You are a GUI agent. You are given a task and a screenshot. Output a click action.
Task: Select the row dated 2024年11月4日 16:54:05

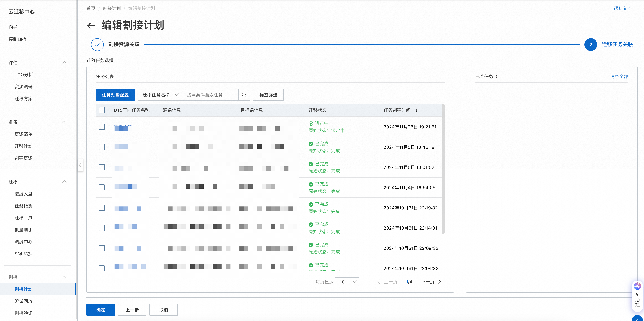[102, 187]
